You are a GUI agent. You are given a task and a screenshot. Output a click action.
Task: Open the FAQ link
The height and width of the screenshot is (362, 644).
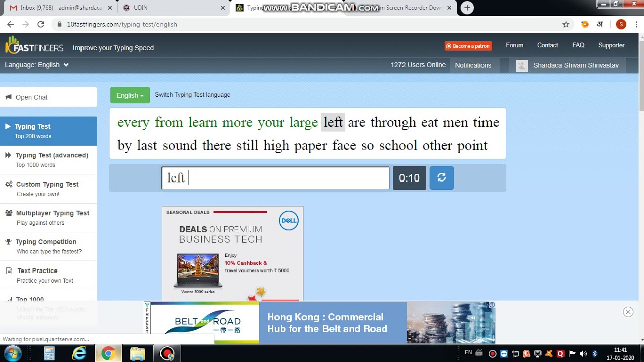click(578, 45)
